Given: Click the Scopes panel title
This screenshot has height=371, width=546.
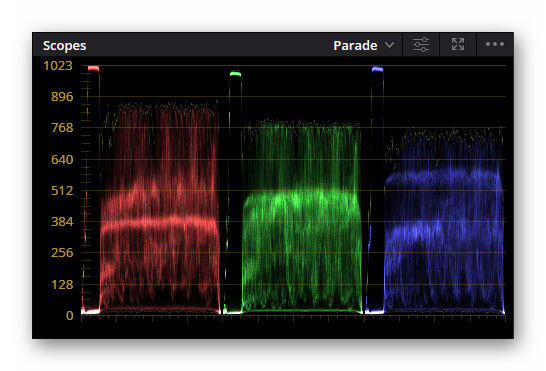Looking at the screenshot, I should (64, 46).
